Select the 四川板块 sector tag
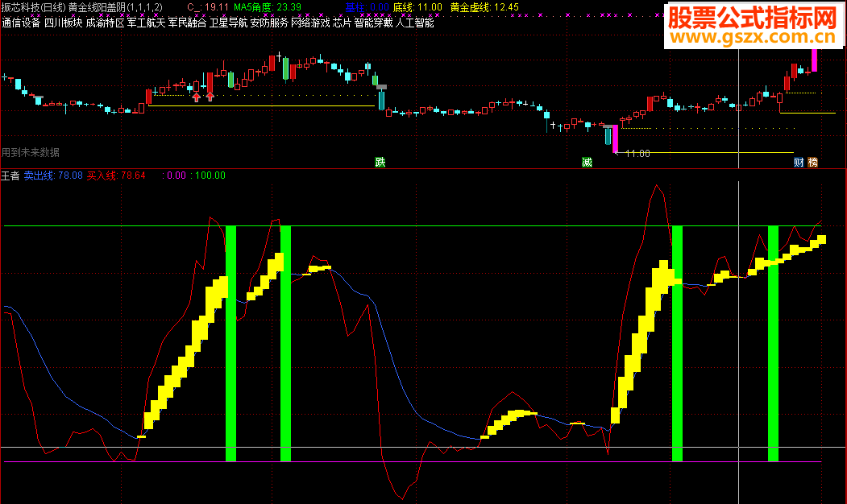Viewport: 847px width, 504px height. [x=63, y=23]
